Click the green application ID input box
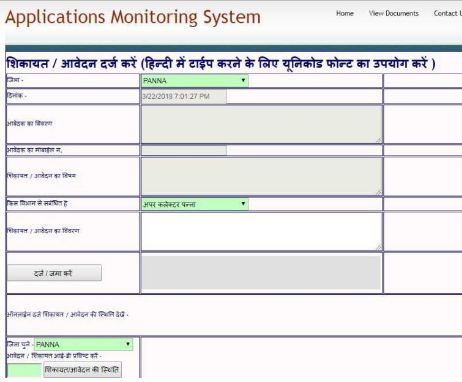Image resolution: width=462 pixels, height=382 pixels. pos(24,370)
